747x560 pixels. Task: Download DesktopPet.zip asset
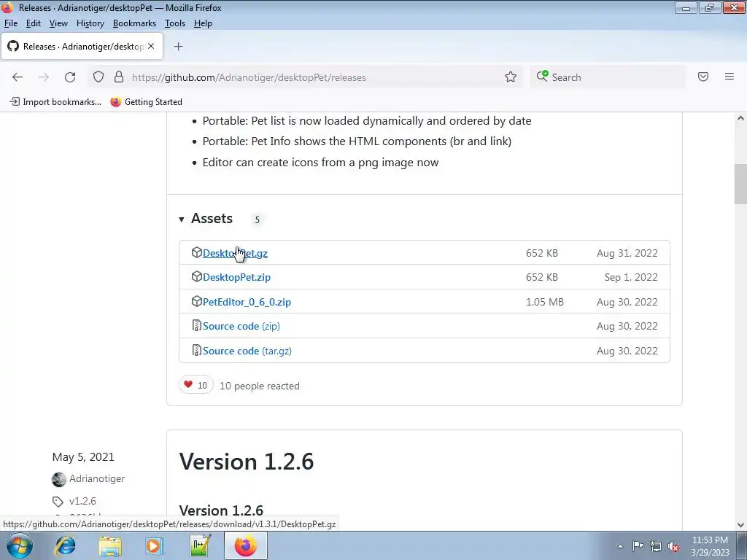point(237,277)
